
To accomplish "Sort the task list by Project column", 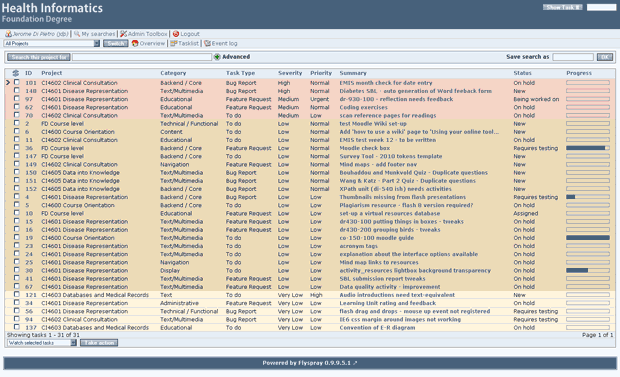I will point(51,73).
